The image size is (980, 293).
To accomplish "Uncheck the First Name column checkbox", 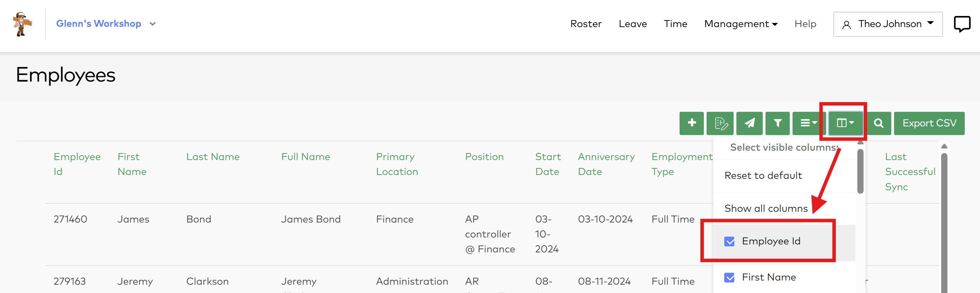I will click(729, 277).
